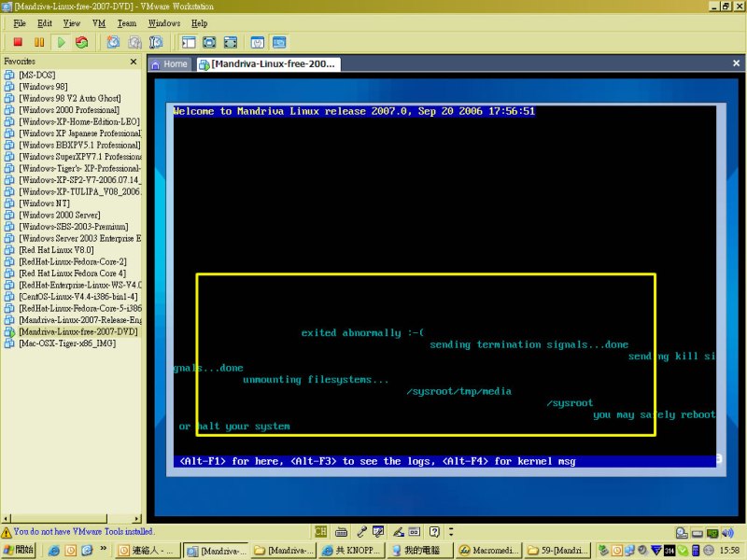Click the VMware sound device status icon
The image size is (747, 560).
click(727, 533)
